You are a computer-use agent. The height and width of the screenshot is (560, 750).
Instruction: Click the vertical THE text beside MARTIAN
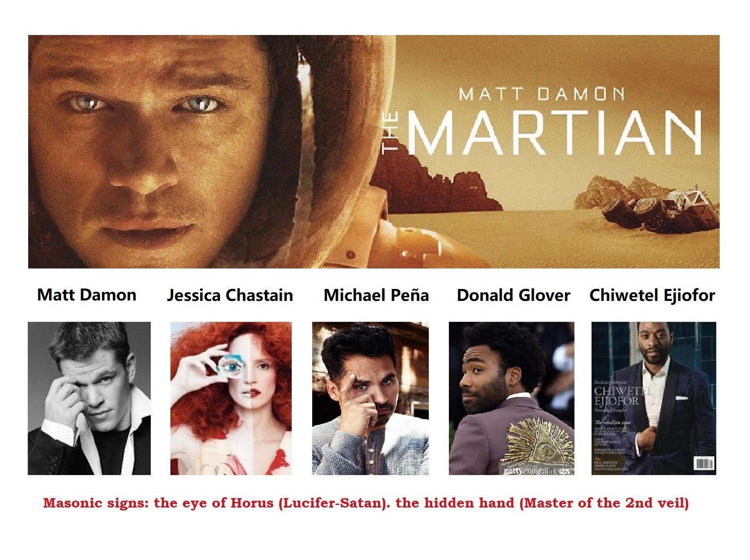[x=390, y=133]
